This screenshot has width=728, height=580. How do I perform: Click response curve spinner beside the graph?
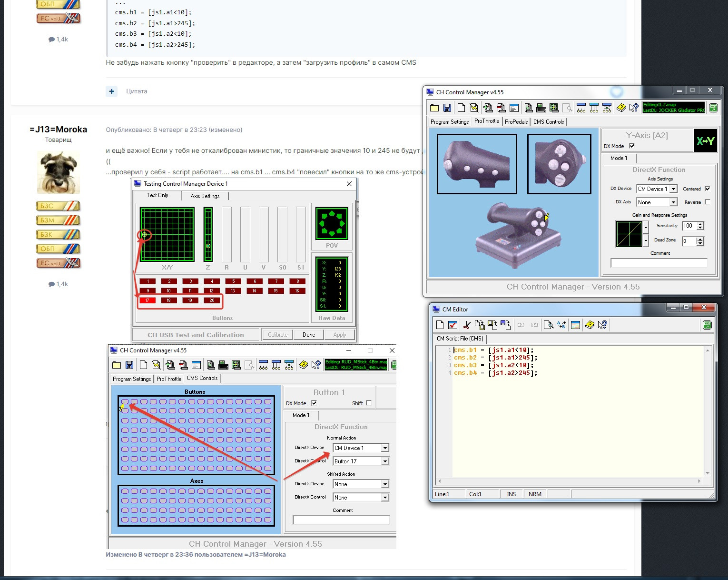[x=646, y=234]
